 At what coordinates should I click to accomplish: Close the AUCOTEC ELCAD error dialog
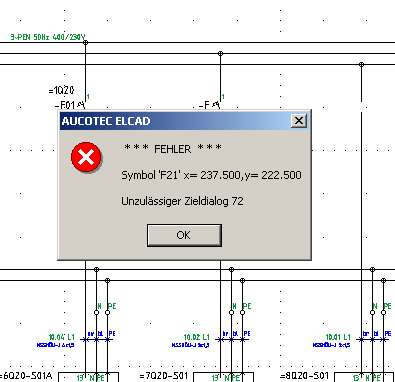point(298,121)
